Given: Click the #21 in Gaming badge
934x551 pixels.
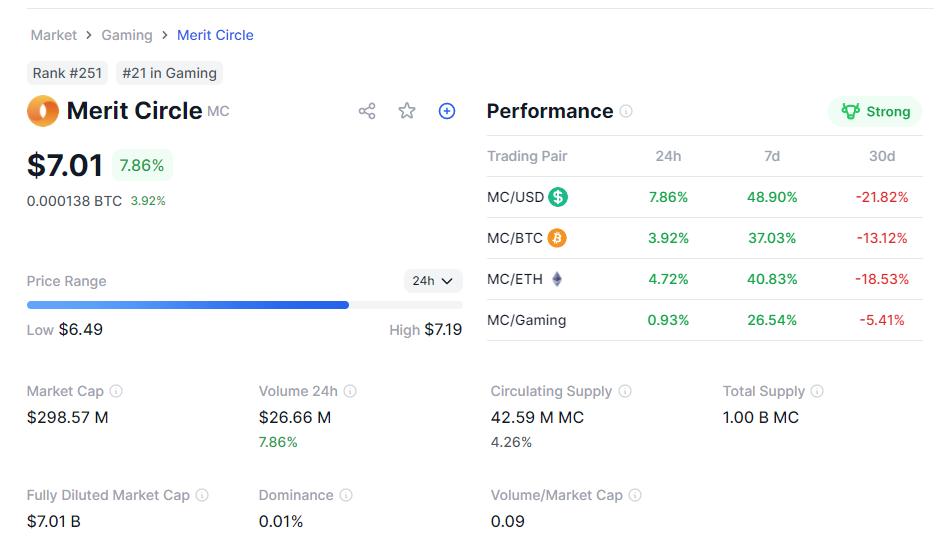Looking at the screenshot, I should [x=169, y=73].
